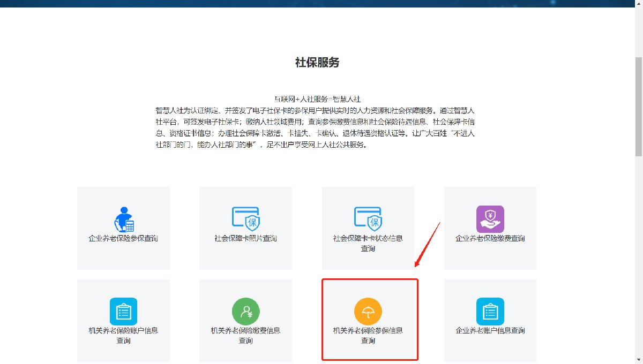Click the blue clipboard icon for 企业养老账户信息查询
Viewport: 643px width, 364px height.
(x=490, y=312)
